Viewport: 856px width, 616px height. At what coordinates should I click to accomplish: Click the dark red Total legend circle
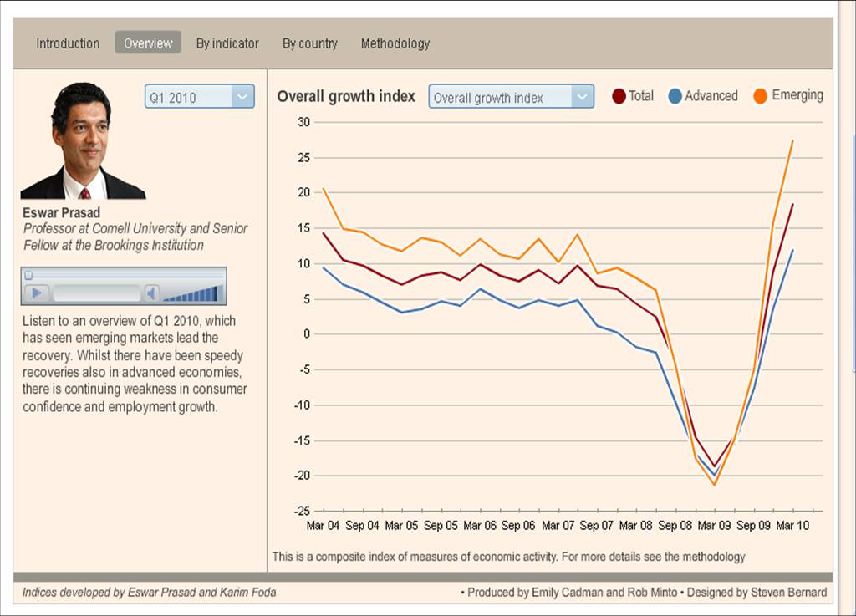619,96
